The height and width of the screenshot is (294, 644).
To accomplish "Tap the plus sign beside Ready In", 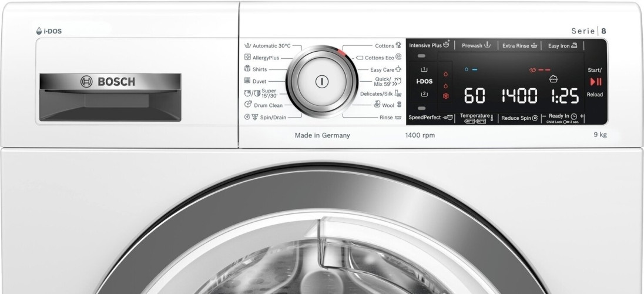I will [x=582, y=116].
